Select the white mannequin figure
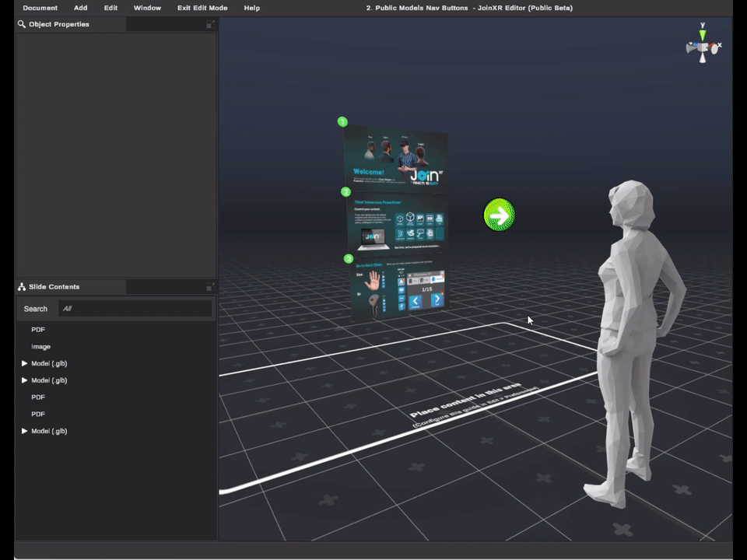This screenshot has height=560, width=747. tap(635, 344)
